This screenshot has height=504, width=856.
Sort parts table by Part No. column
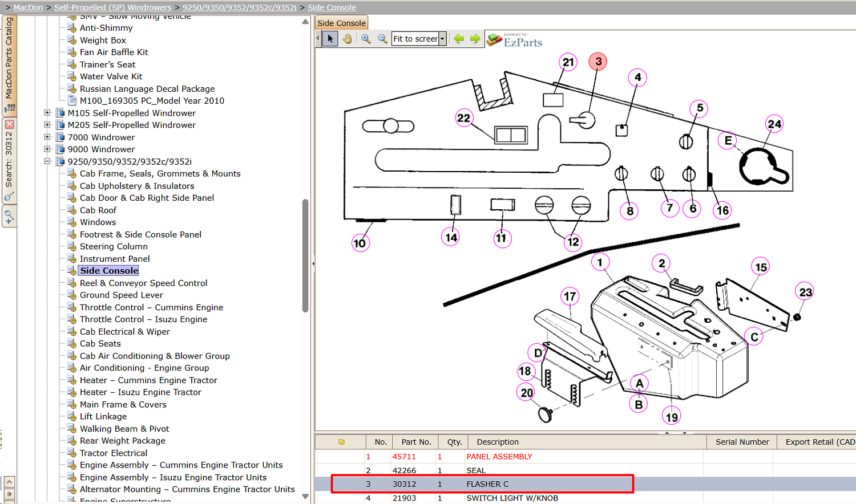click(416, 442)
